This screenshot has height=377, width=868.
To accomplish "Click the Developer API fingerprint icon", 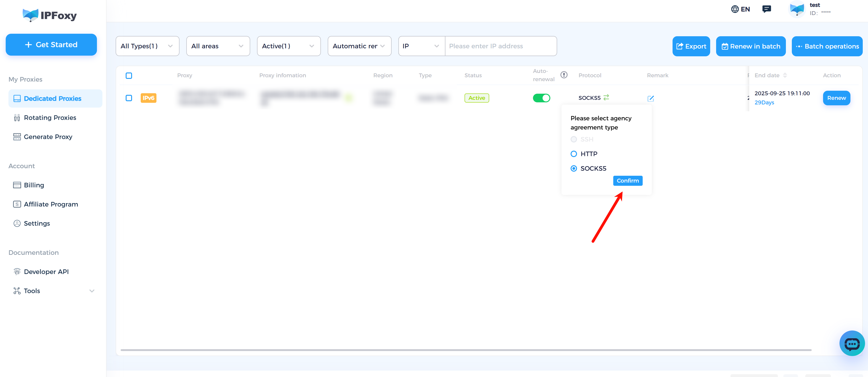I will [x=17, y=271].
